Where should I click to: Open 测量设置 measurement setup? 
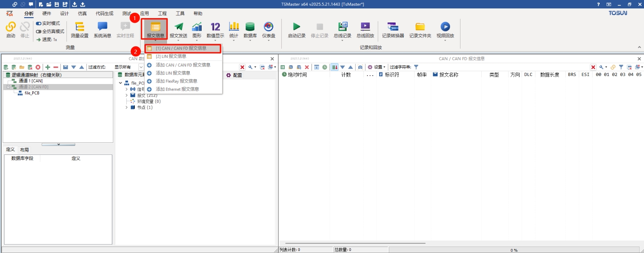point(79,29)
